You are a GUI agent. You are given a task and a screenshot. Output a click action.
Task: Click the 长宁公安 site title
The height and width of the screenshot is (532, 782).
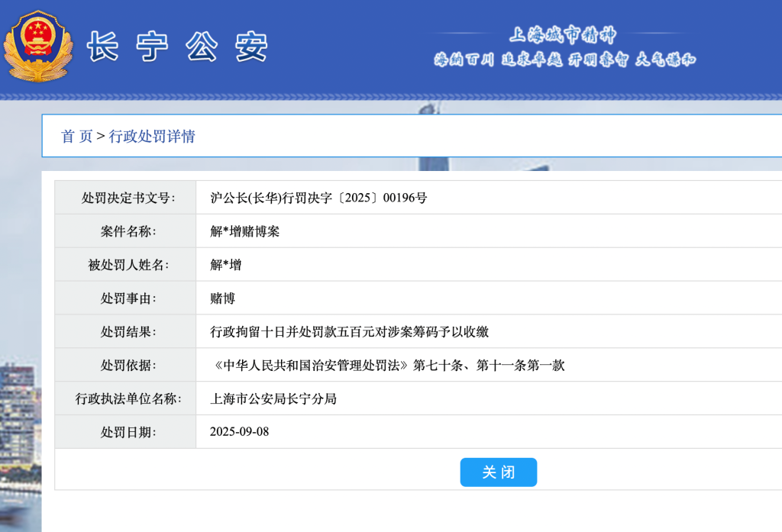tap(177, 47)
